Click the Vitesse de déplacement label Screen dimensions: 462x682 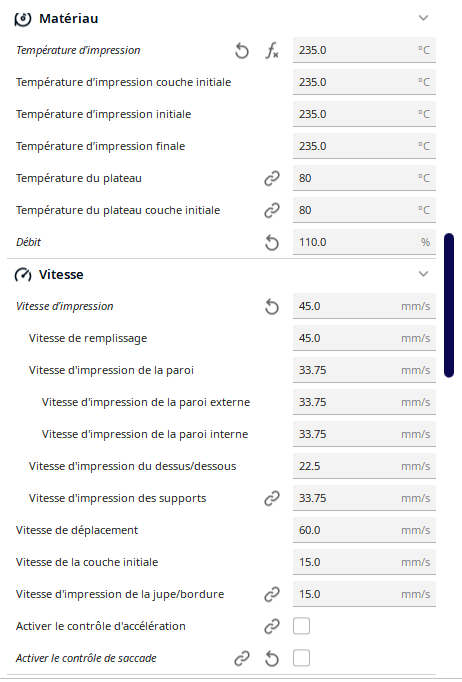click(77, 530)
